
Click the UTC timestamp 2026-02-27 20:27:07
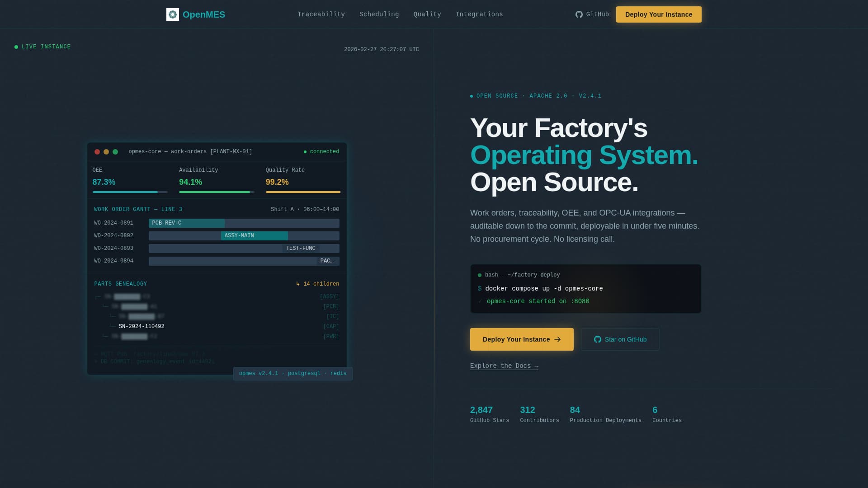pos(382,50)
